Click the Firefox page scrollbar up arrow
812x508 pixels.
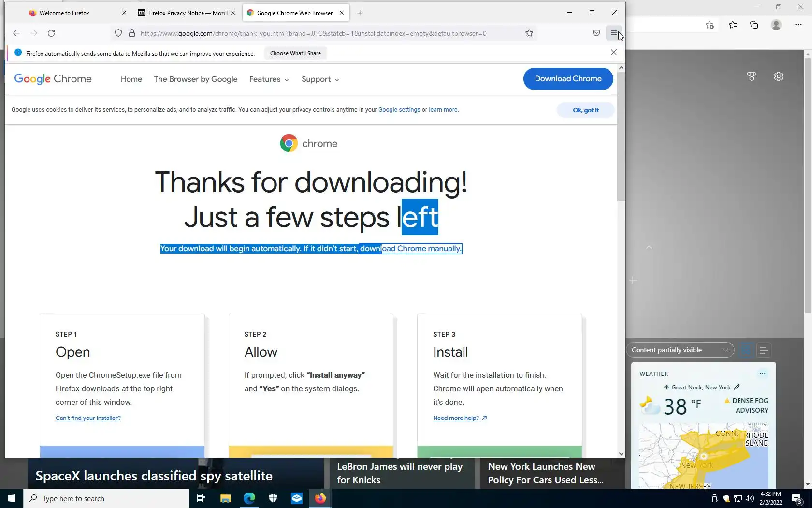tap(621, 68)
